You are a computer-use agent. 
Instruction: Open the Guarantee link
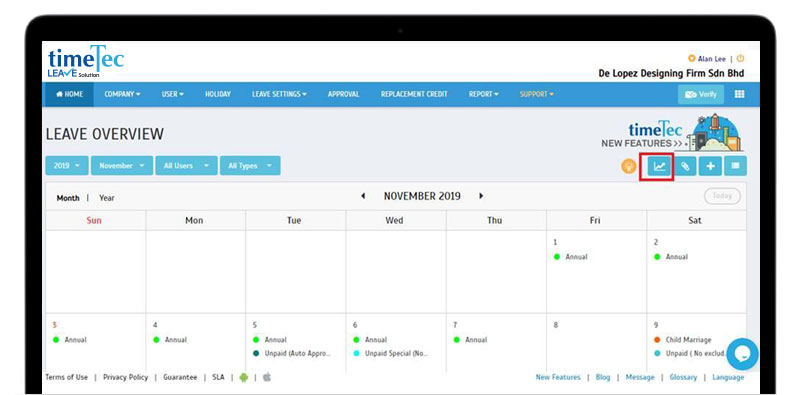point(180,377)
